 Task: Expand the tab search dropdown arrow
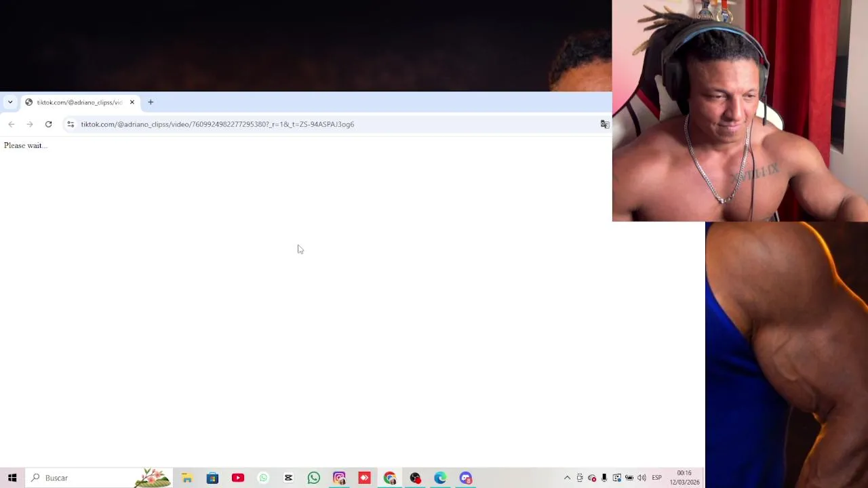coord(10,102)
